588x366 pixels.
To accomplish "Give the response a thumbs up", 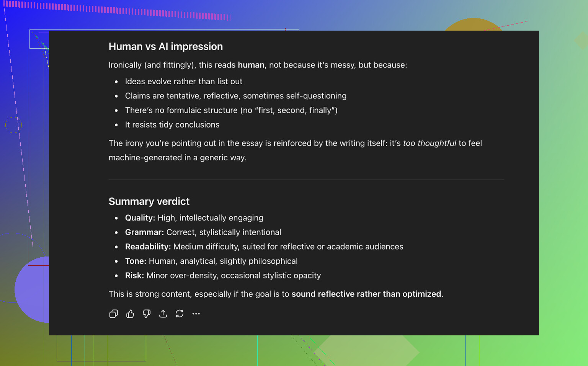I will pos(130,314).
